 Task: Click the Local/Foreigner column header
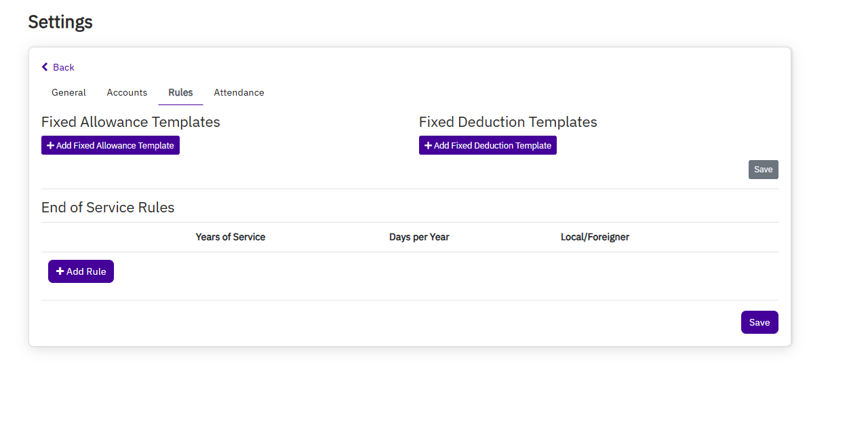[x=595, y=237]
